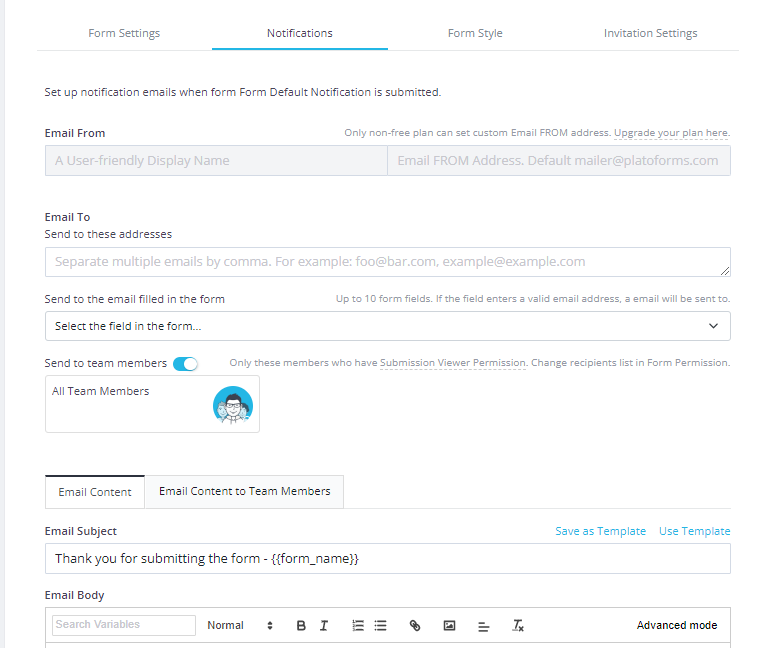The width and height of the screenshot is (764, 648).
Task: Insert a bulleted list
Action: point(380,626)
